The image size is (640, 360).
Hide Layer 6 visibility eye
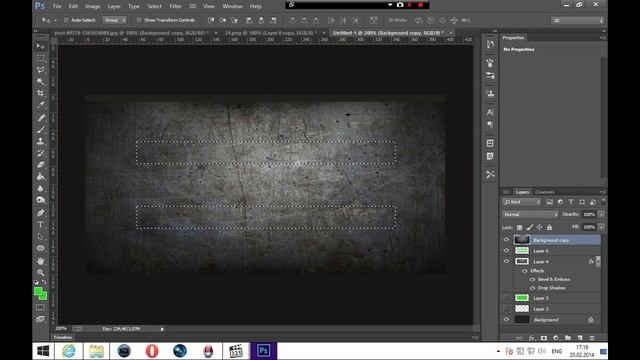(x=507, y=251)
